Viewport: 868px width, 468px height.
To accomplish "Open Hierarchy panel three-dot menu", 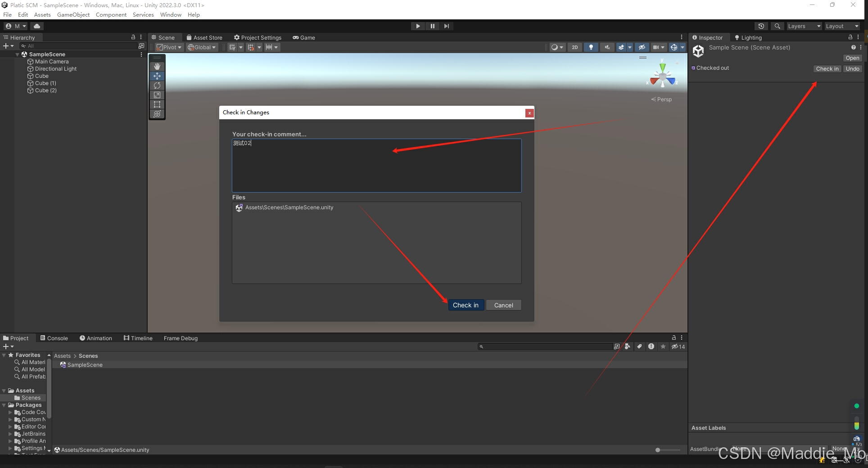I will click(141, 37).
